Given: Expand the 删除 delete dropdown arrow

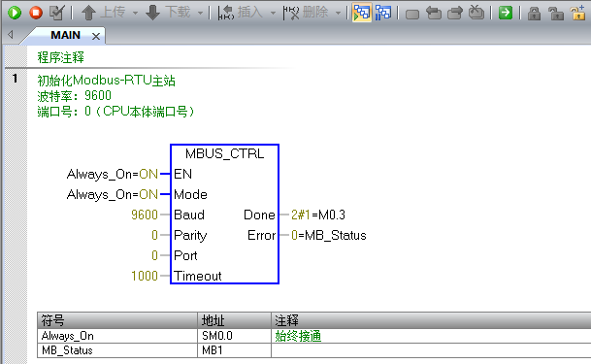Looking at the screenshot, I should (338, 14).
